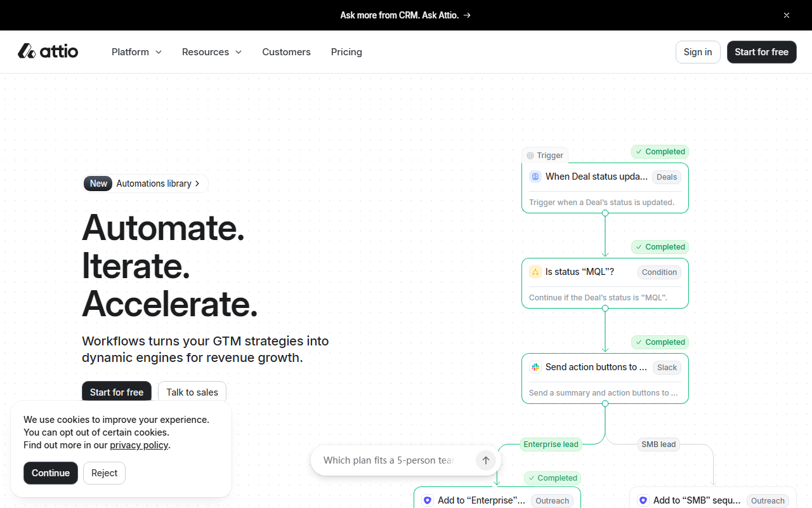
Task: Close the top announcement banner
Action: pos(787,15)
